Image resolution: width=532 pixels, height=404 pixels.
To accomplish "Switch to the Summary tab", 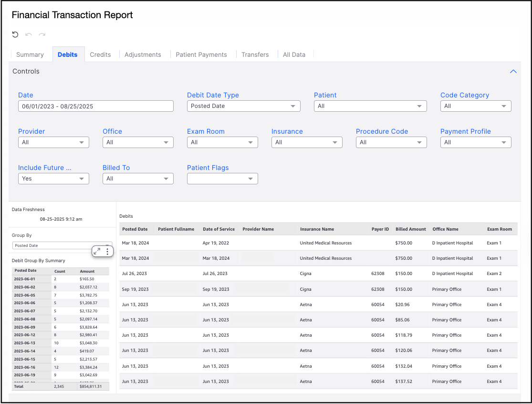I will (30, 54).
